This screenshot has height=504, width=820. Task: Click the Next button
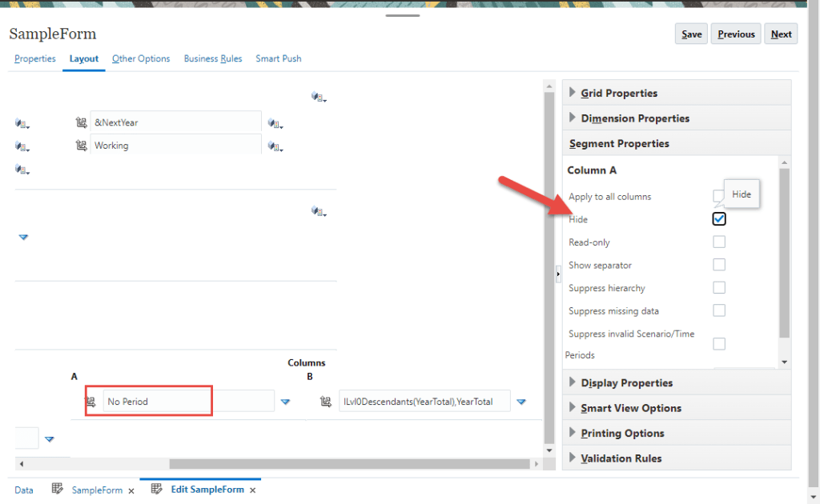pyautogui.click(x=780, y=34)
